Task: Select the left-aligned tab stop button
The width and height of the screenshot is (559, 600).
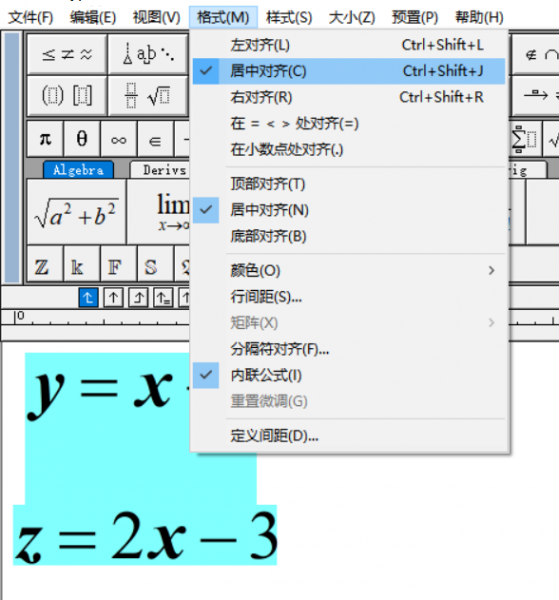Action: [x=88, y=297]
